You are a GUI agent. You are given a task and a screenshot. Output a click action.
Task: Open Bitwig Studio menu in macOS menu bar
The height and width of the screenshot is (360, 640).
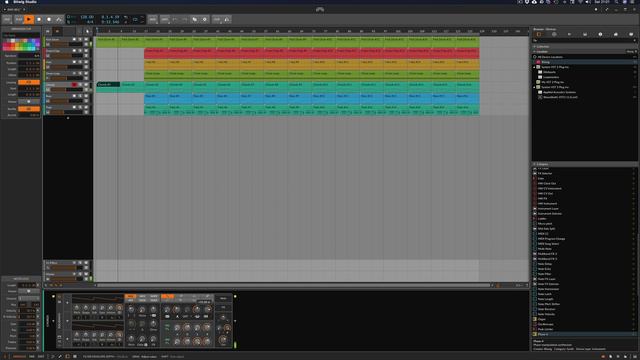(24, 2)
